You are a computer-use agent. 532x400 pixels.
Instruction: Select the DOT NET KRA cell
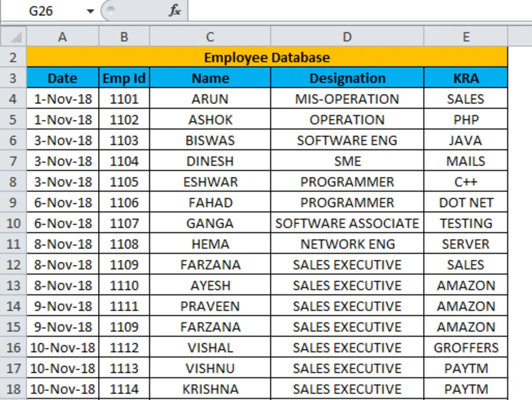point(466,202)
